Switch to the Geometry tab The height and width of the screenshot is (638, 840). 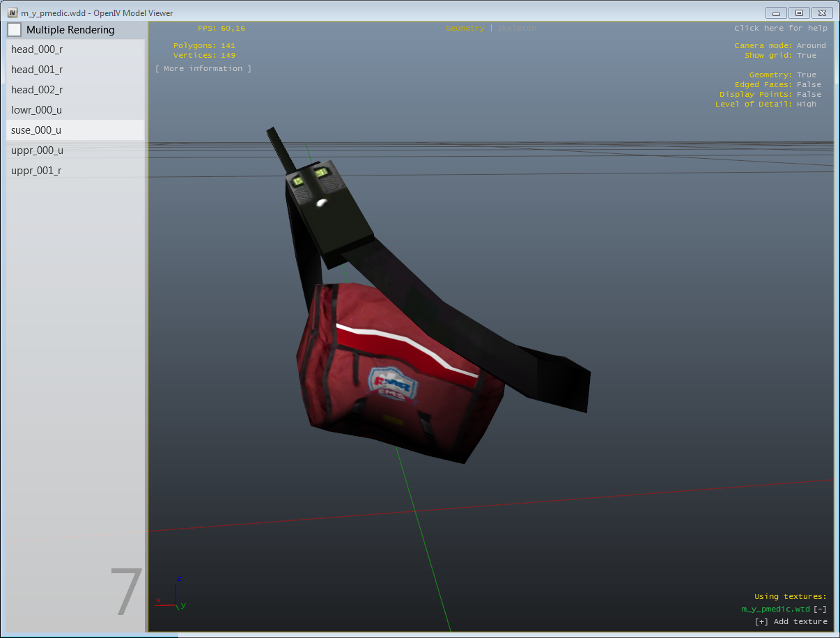click(x=465, y=29)
